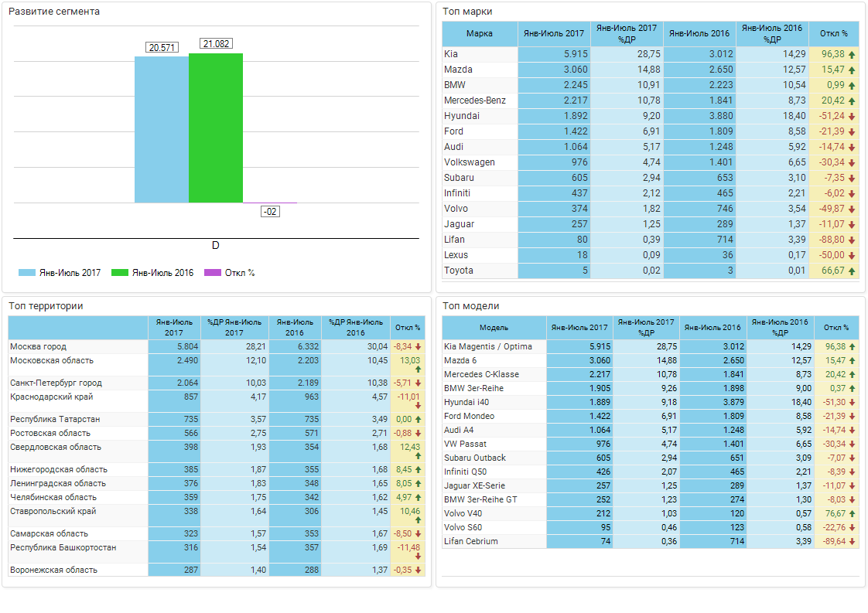The height and width of the screenshot is (613, 868).
Task: Click the Янв-Июль 2016 %ДР header in Топ марки
Action: tap(772, 34)
